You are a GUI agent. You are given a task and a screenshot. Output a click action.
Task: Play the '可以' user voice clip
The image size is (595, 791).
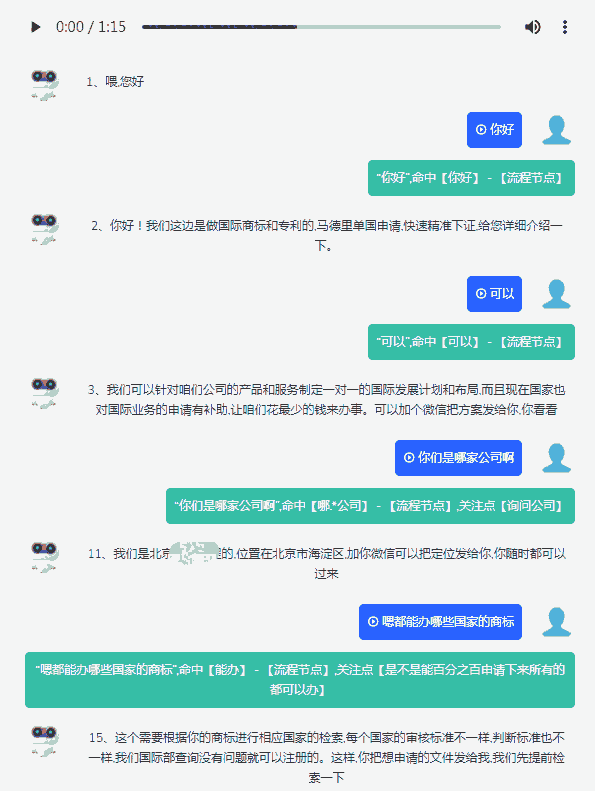[x=494, y=294]
